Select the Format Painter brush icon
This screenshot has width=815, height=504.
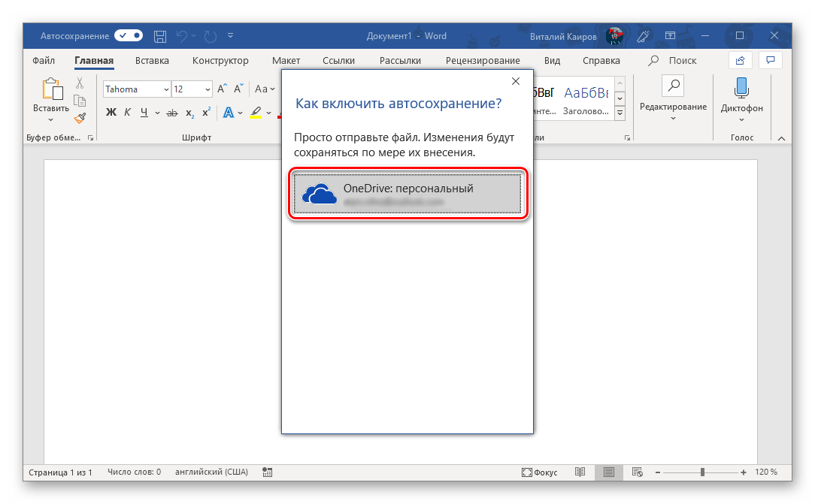click(80, 117)
